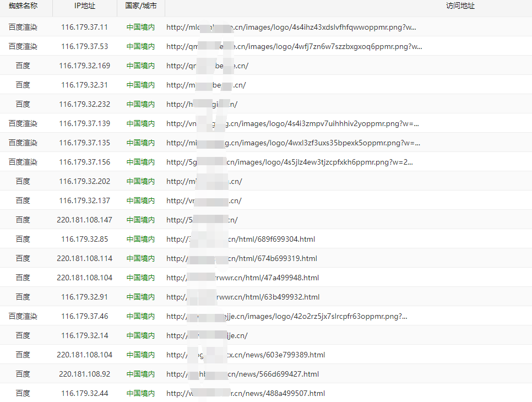Open URL containing 4s4ihz43xdslvfhfqwwoppmr.png
532x402 pixels.
(x=291, y=27)
